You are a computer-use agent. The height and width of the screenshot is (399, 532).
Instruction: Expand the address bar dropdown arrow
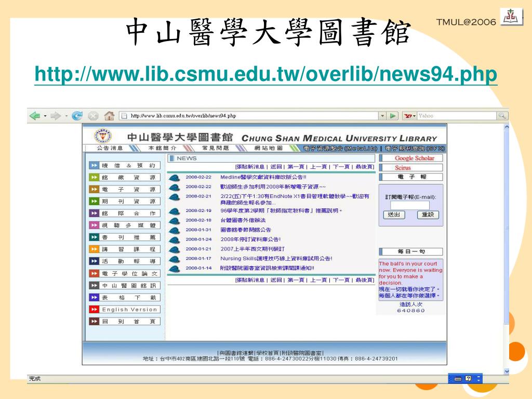[382, 116]
